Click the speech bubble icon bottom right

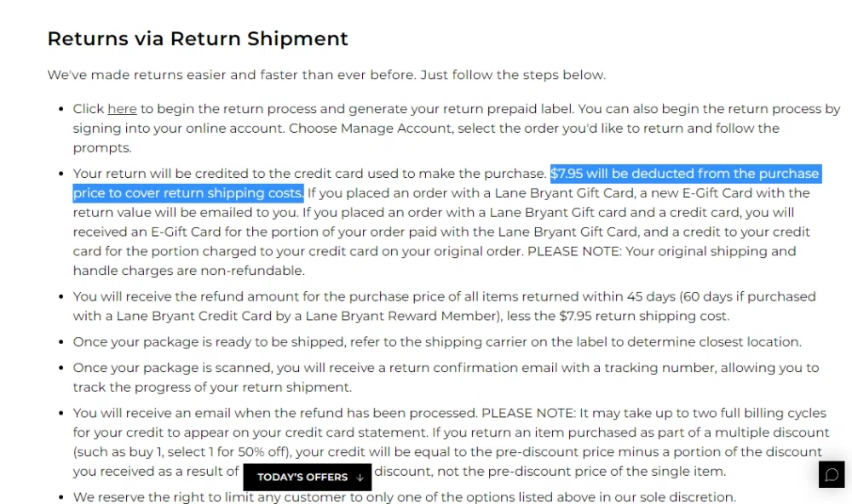pos(832,474)
